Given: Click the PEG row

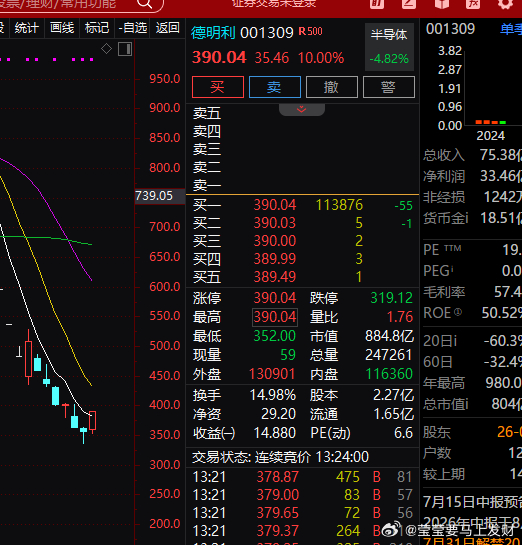Looking at the screenshot, I should pyautogui.click(x=472, y=271).
